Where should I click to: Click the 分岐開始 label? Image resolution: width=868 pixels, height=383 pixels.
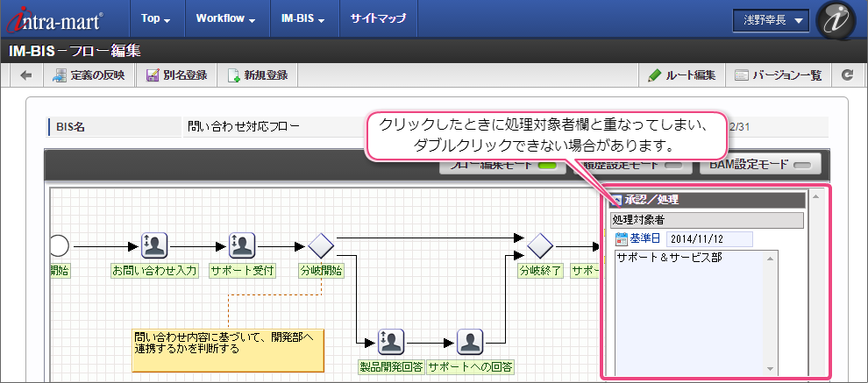pyautogui.click(x=321, y=272)
